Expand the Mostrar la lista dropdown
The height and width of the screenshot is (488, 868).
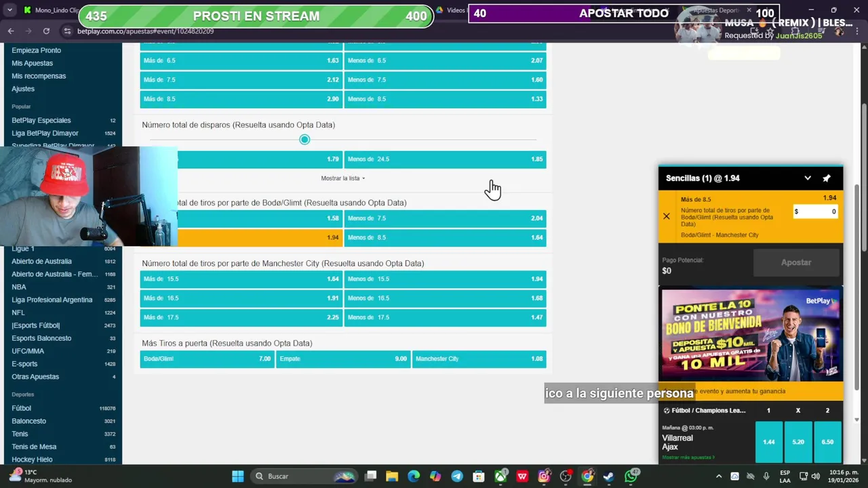coord(343,178)
